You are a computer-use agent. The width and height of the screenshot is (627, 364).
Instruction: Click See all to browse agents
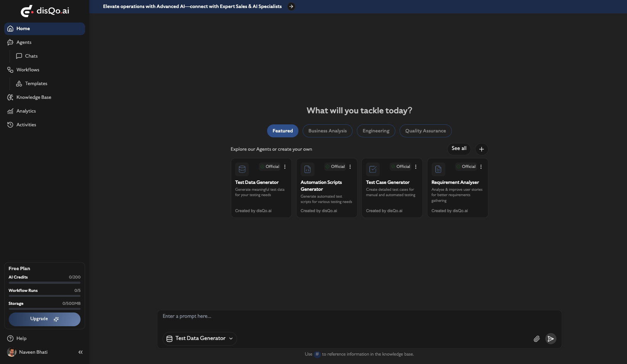point(459,149)
